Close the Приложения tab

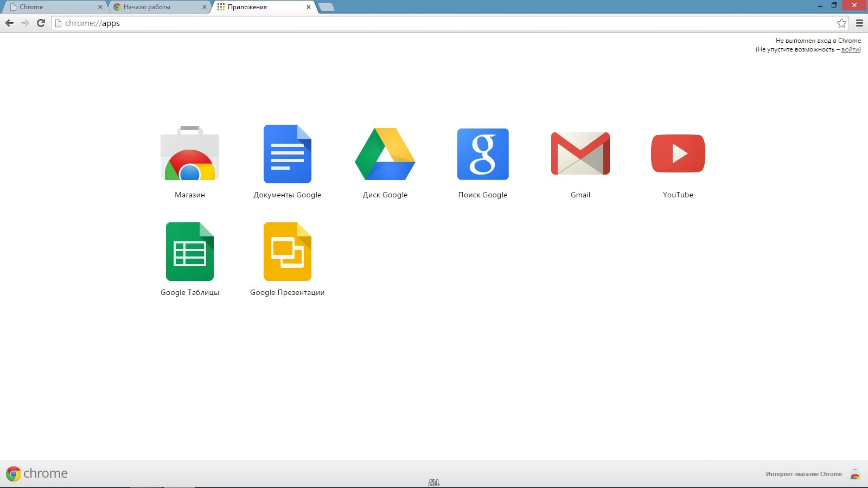point(308,7)
